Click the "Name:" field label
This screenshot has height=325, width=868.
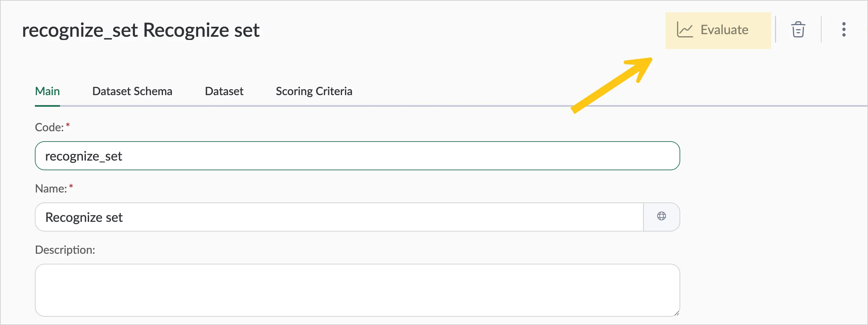click(x=51, y=189)
